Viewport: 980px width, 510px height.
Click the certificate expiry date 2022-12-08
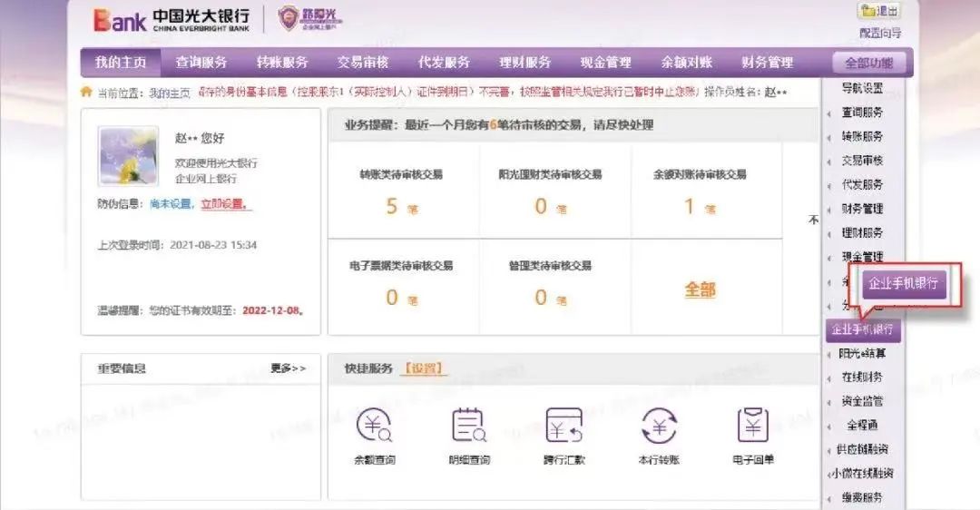coord(270,310)
